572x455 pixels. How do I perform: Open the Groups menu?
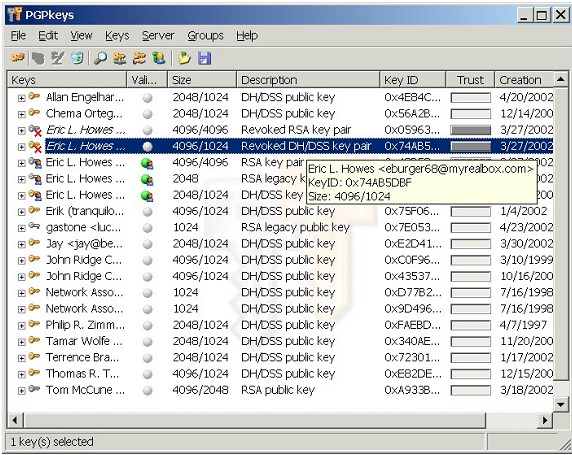coord(205,36)
